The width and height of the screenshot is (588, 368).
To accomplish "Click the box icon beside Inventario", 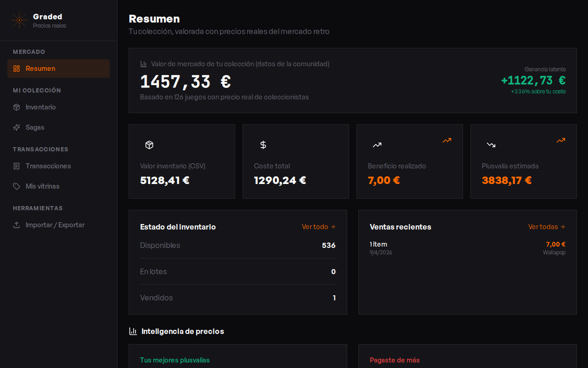I will 16,107.
